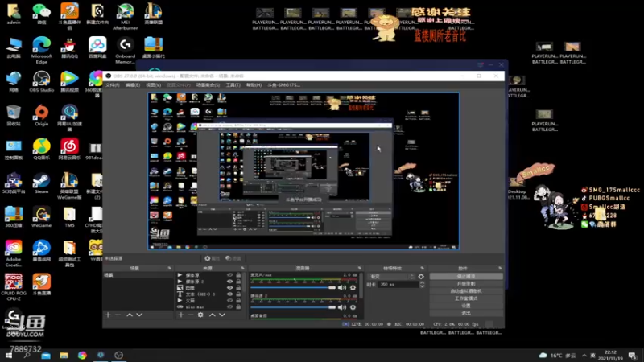Viewport: 644px width, 362px height.
Task: Mute the first mixer channel speaker icon
Action: click(x=341, y=288)
